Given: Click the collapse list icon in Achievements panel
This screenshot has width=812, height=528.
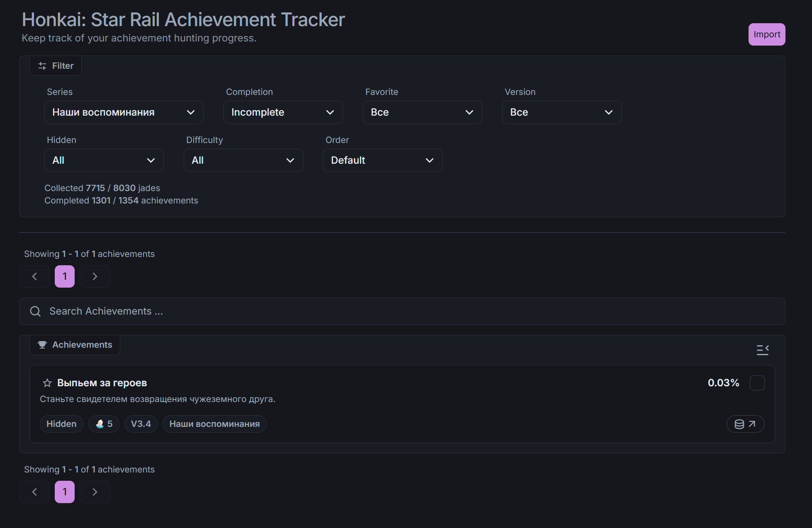Looking at the screenshot, I should coord(762,350).
